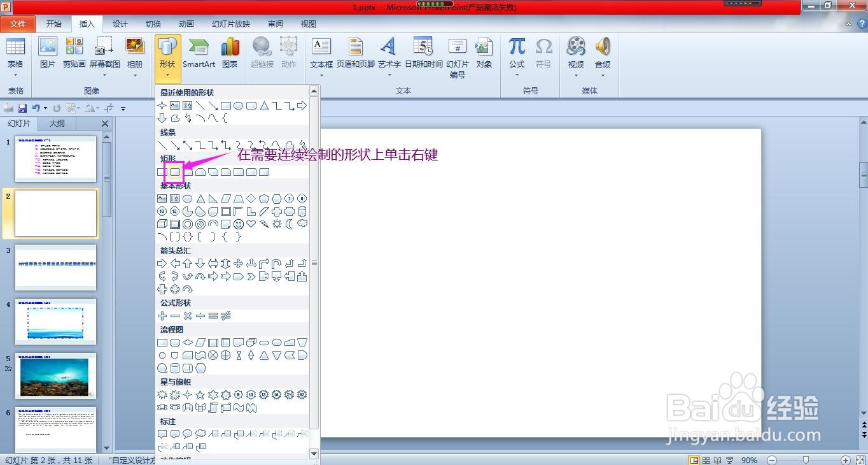Switch to the 开始 ribbon tab
The height and width of the screenshot is (465, 868).
coord(54,24)
